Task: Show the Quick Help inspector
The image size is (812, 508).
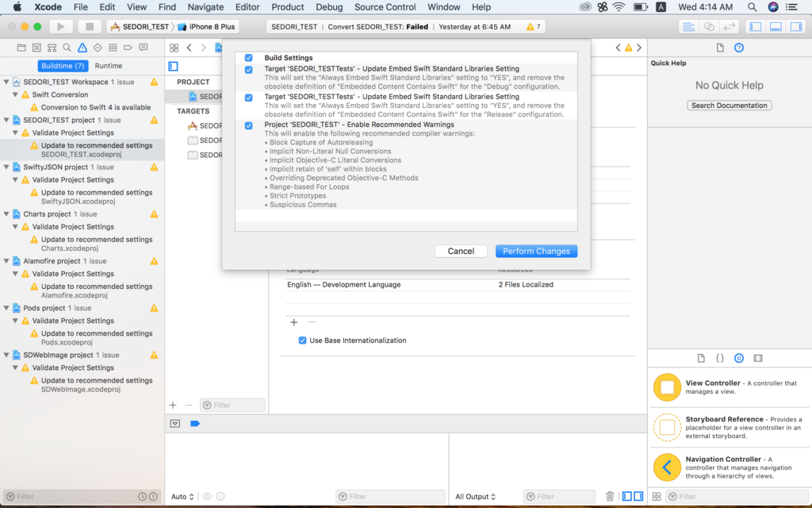Action: [x=739, y=48]
